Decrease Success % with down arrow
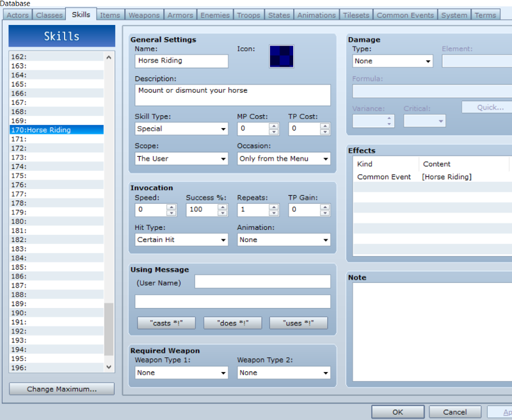Image resolution: width=512 pixels, height=420 pixels. click(222, 213)
